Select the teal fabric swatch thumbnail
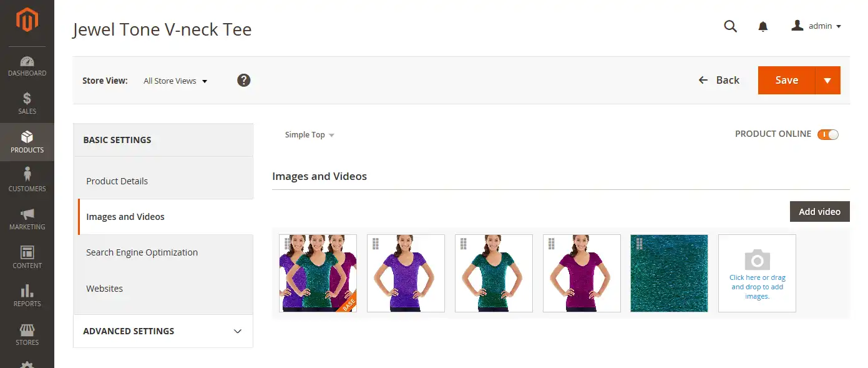Viewport: 868px width, 368px height. [x=669, y=273]
